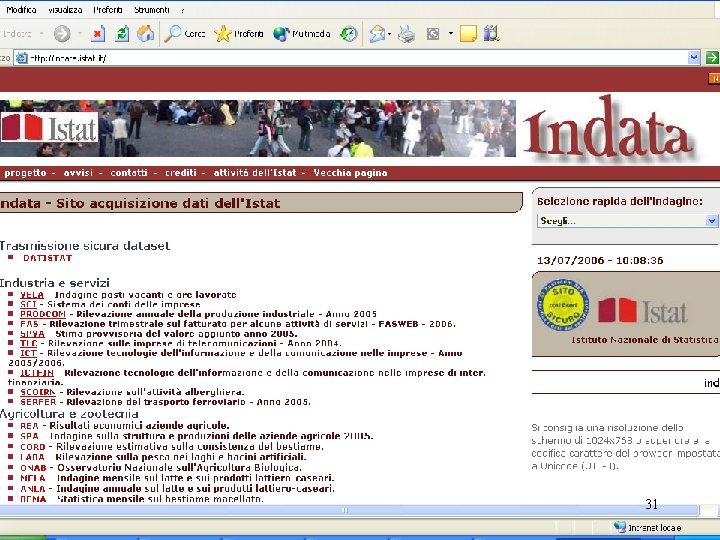Open the help question mark menu
Viewport: 720px width, 540px height.
point(183,10)
